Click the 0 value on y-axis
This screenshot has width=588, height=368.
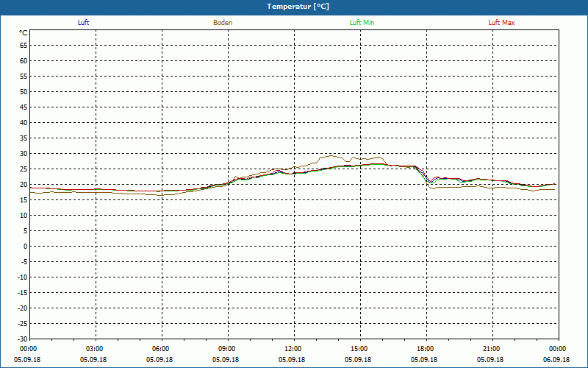[x=26, y=247]
